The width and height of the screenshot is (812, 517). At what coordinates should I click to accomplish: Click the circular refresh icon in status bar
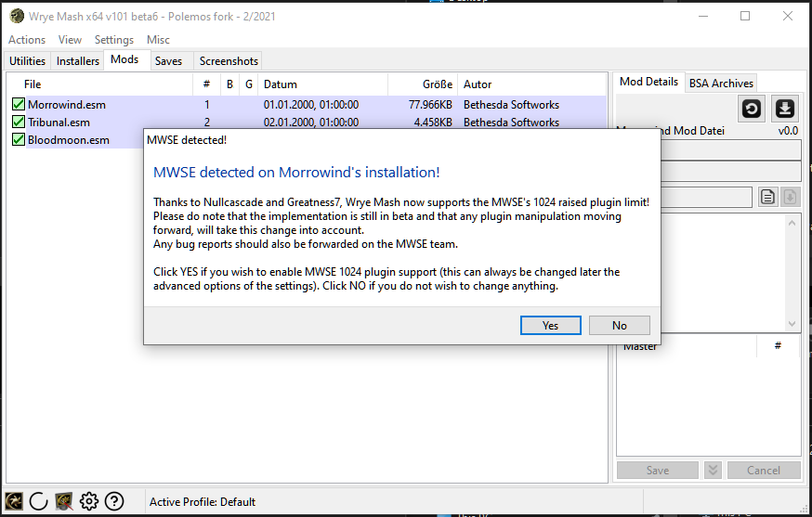pyautogui.click(x=39, y=501)
